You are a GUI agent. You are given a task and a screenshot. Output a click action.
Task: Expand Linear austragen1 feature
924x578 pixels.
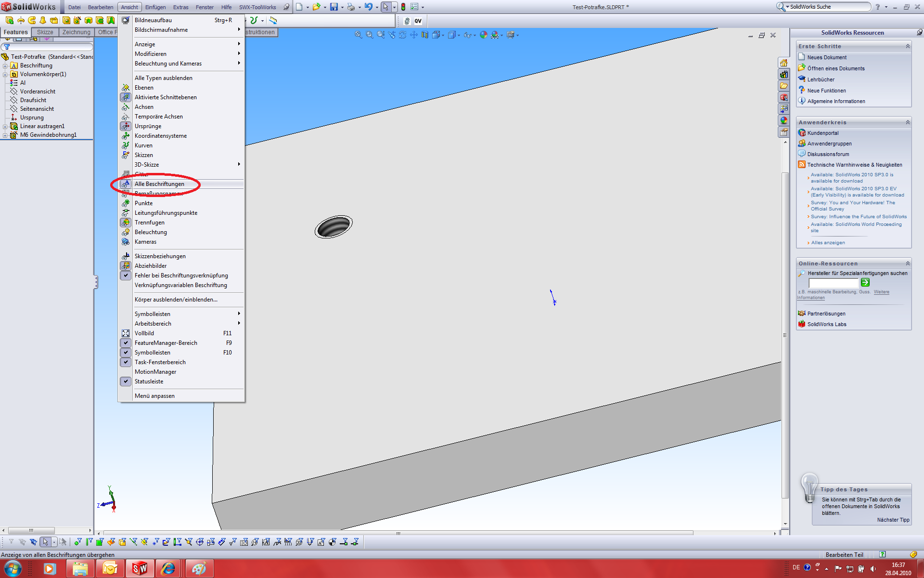pos(5,127)
